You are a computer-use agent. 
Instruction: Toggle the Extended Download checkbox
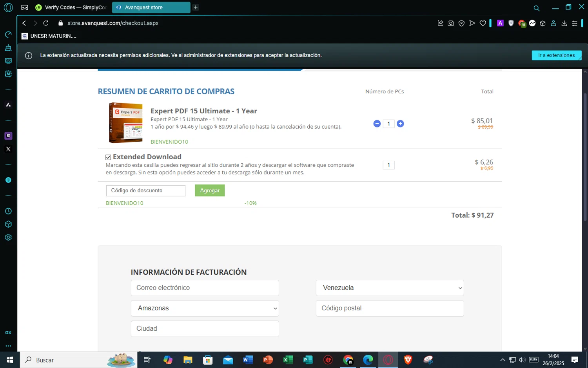click(108, 157)
